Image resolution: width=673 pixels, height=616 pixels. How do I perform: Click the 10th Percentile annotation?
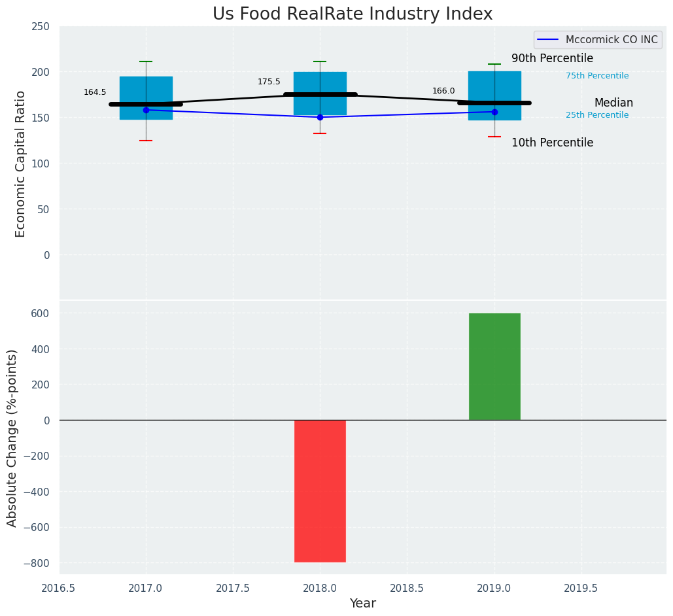(552, 143)
